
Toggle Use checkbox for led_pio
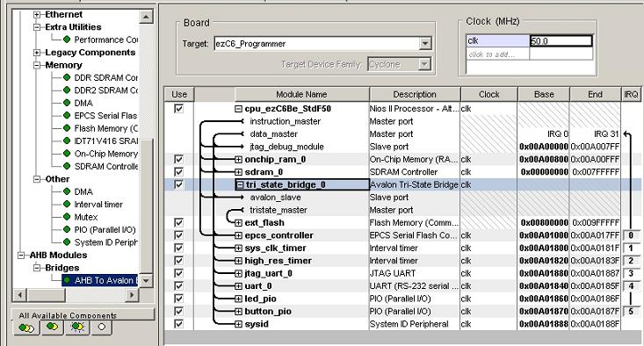pyautogui.click(x=178, y=299)
